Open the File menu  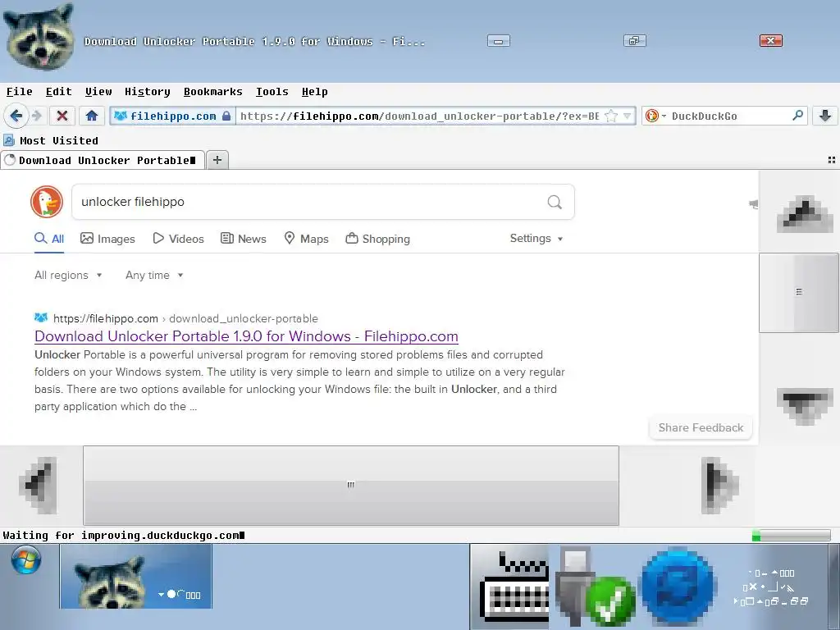tap(20, 92)
